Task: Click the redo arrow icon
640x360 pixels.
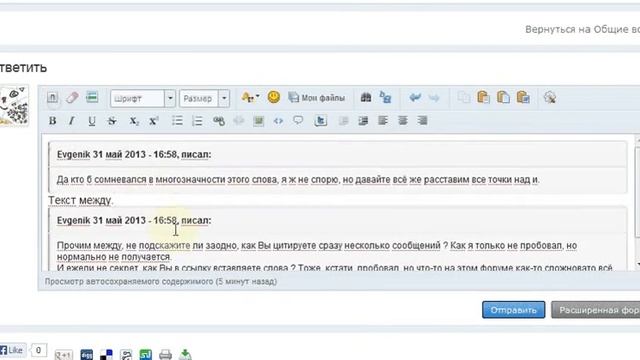Action: [x=434, y=98]
